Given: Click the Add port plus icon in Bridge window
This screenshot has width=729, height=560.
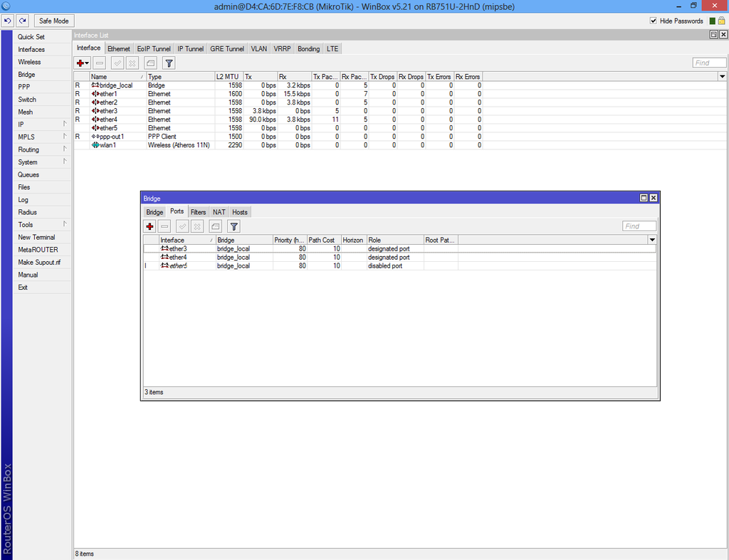Looking at the screenshot, I should (150, 226).
